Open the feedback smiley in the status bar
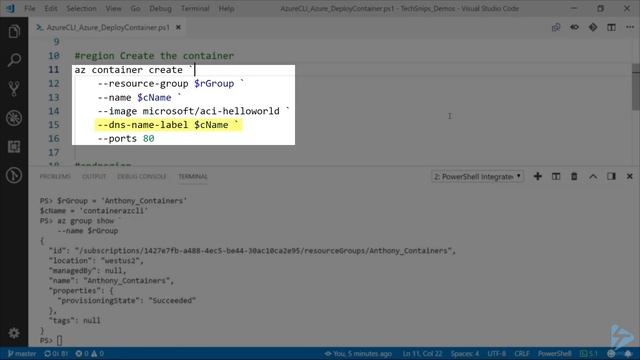The height and width of the screenshot is (360, 640). coord(611,353)
